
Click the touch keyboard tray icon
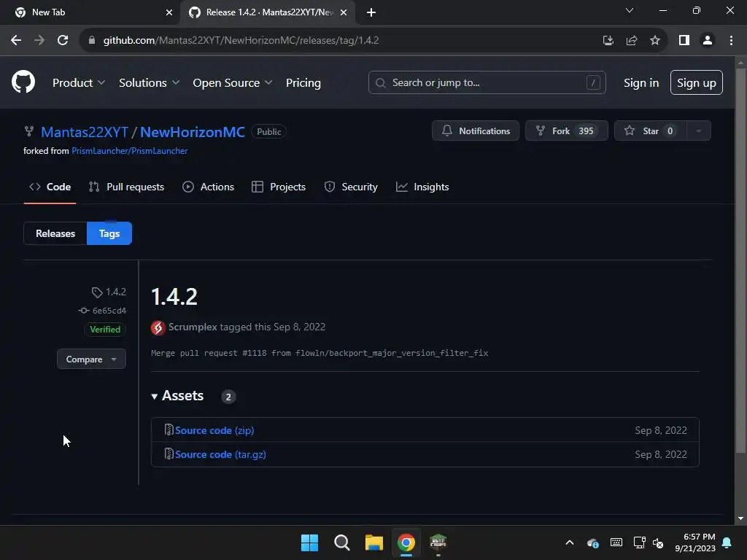(616, 542)
